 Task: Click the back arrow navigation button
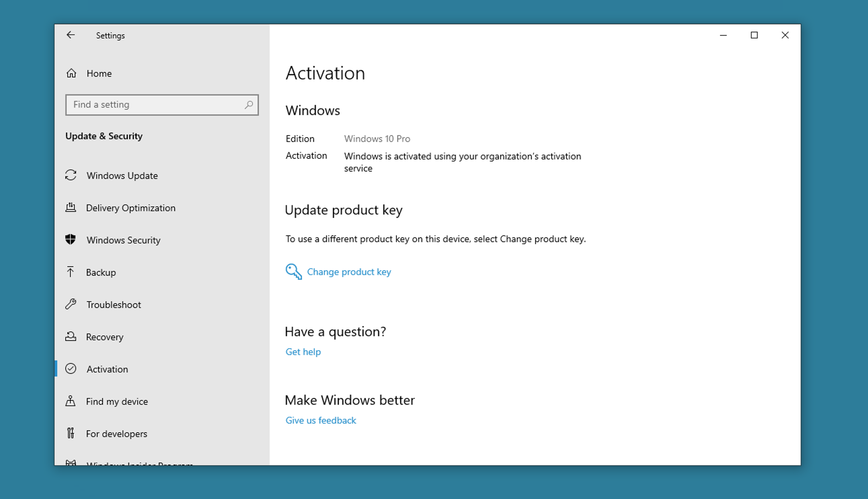(x=70, y=35)
